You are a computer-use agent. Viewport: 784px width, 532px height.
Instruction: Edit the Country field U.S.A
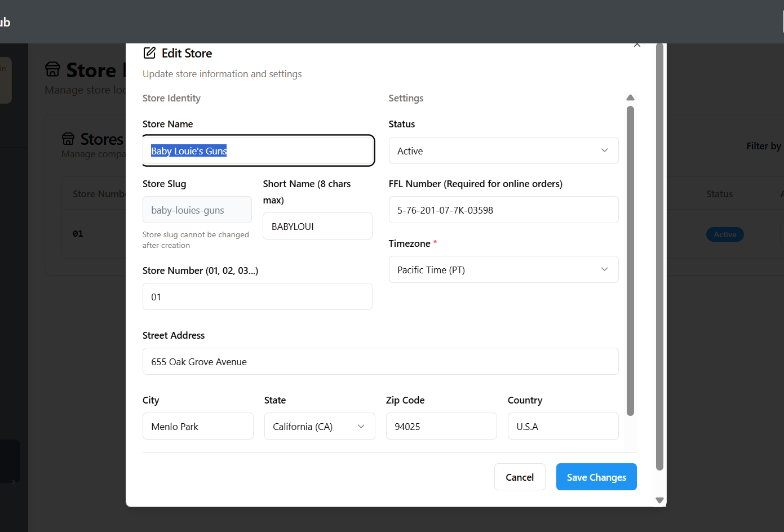(563, 426)
